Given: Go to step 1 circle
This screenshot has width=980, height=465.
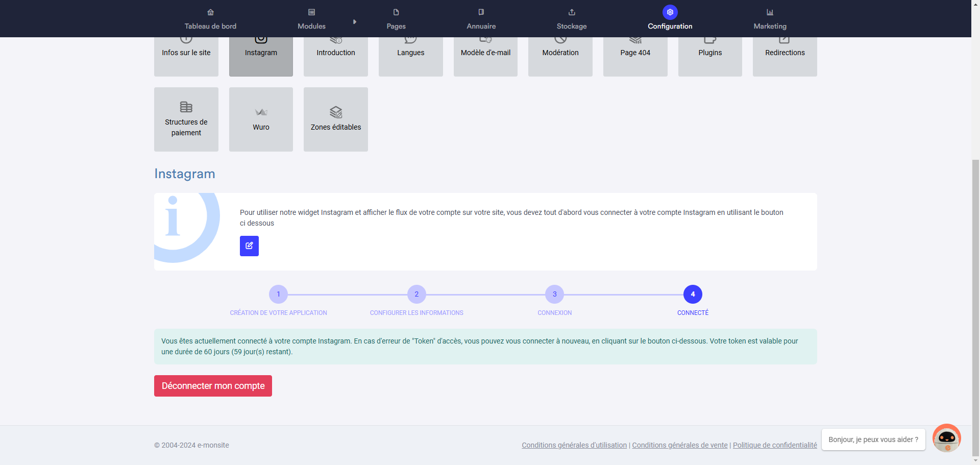Looking at the screenshot, I should pyautogui.click(x=278, y=294).
